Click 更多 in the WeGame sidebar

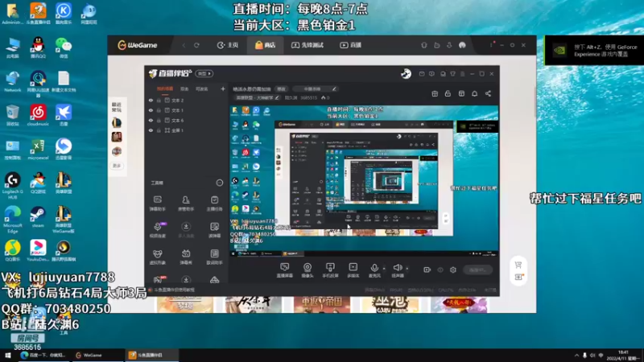point(117,166)
